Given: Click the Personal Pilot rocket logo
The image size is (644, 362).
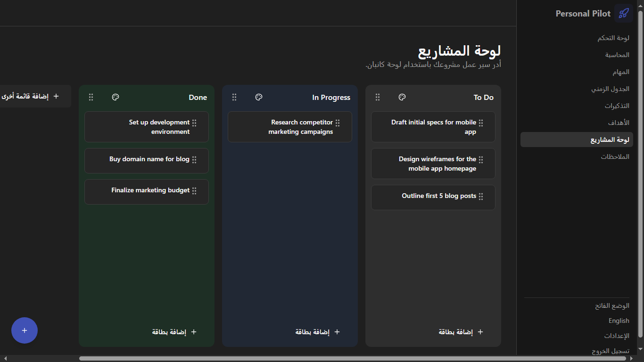Looking at the screenshot, I should [x=624, y=13].
